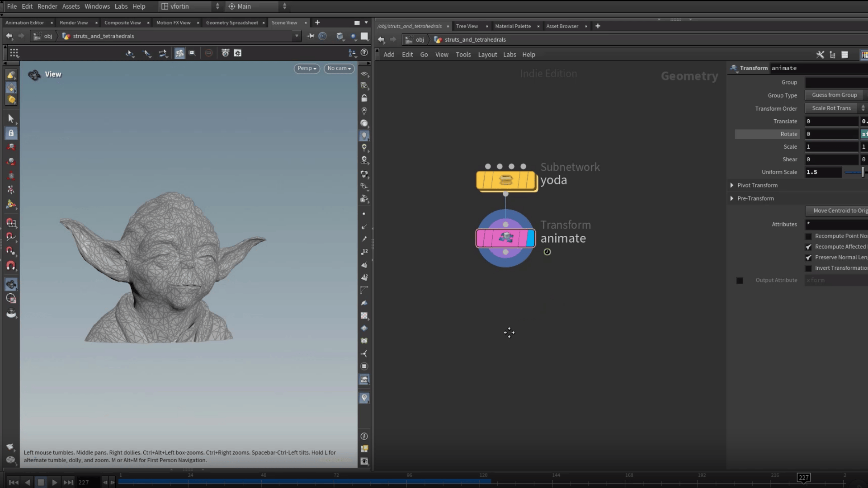Image resolution: width=868 pixels, height=488 pixels.
Task: Open network editor Layout menu
Action: point(487,55)
